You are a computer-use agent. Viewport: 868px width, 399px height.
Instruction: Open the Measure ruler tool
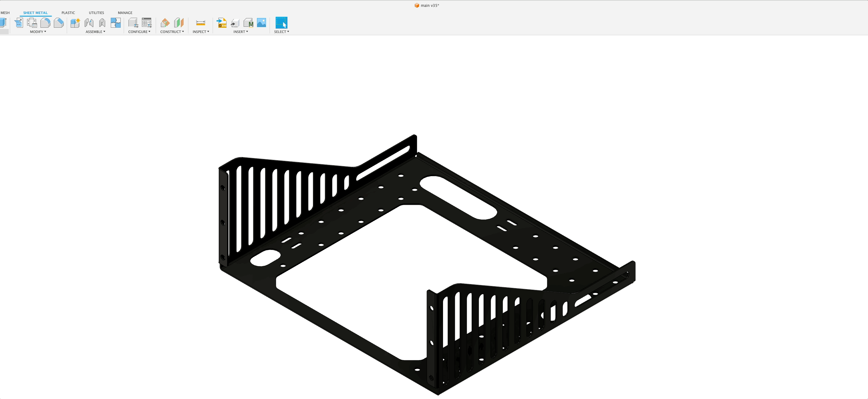[200, 23]
